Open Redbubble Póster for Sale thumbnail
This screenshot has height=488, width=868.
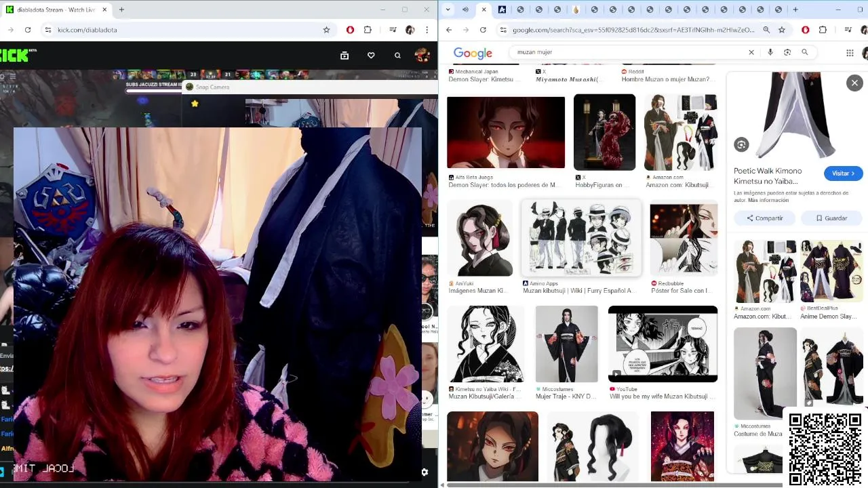click(684, 240)
